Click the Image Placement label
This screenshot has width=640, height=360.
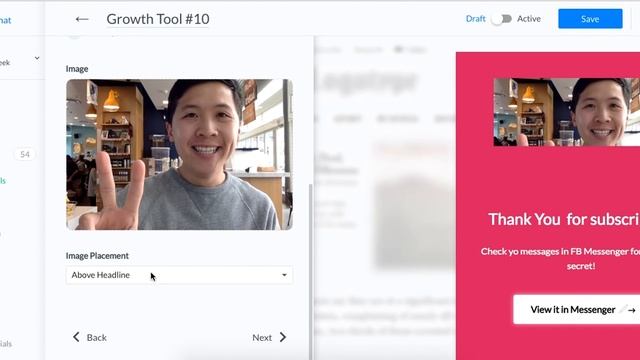(x=97, y=256)
